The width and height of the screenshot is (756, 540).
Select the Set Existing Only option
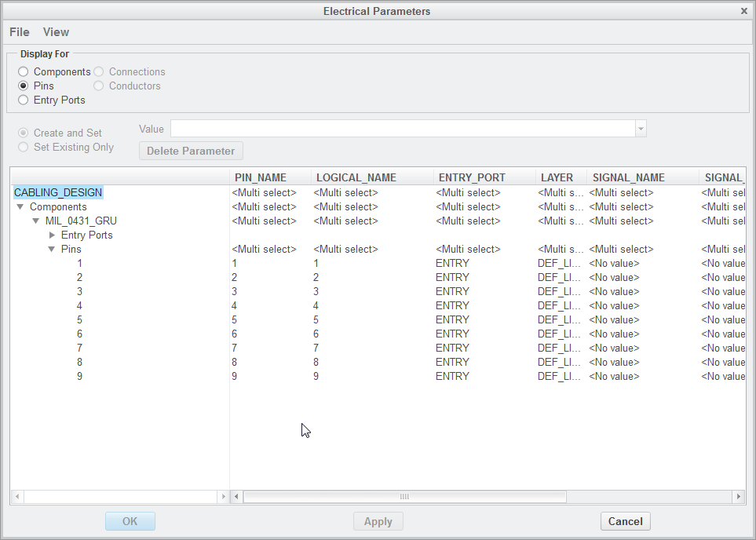point(23,147)
